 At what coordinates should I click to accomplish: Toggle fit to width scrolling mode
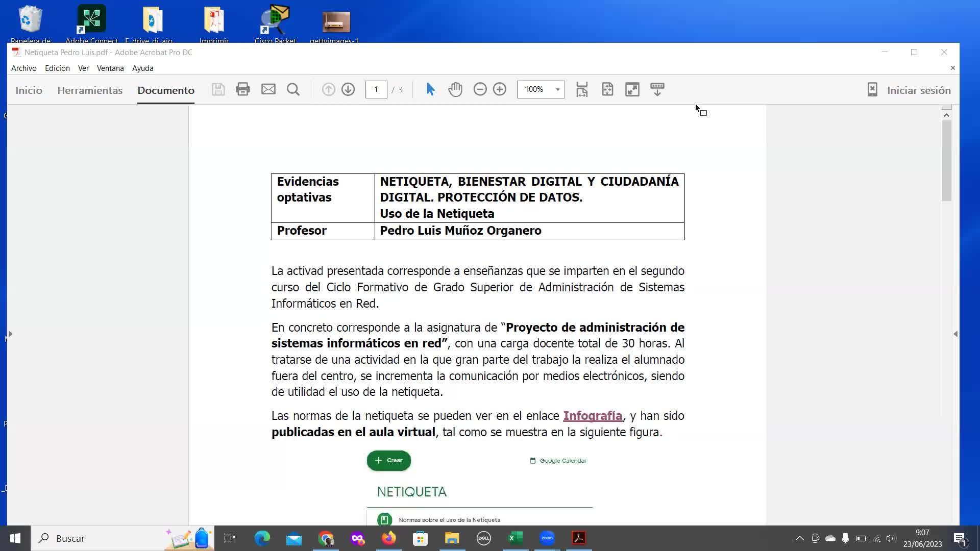coord(582,89)
